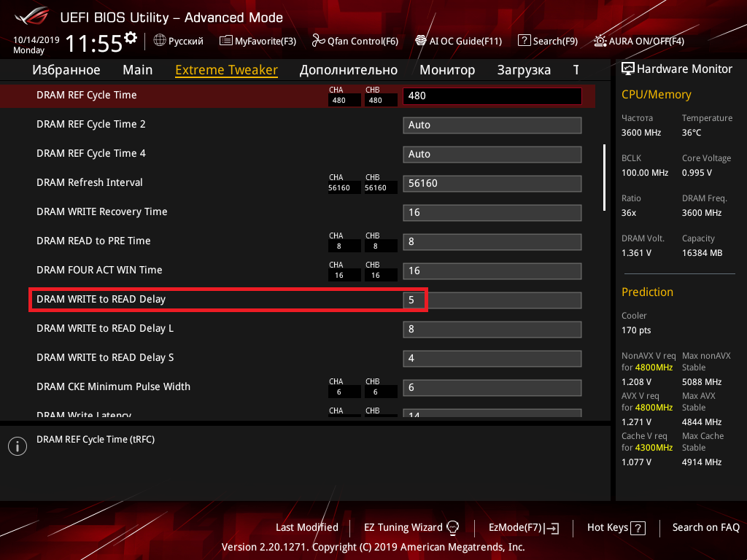Edit DRAM WRITE to READ Delay S field
Image resolution: width=747 pixels, height=560 pixels.
pyautogui.click(x=492, y=359)
